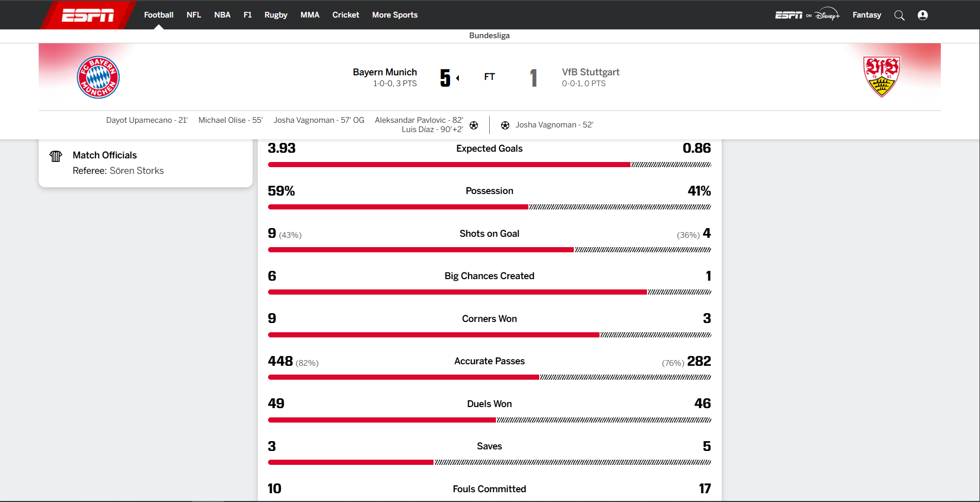The image size is (980, 502).
Task: Open ESPN on Disney+ logo link
Action: 807,15
